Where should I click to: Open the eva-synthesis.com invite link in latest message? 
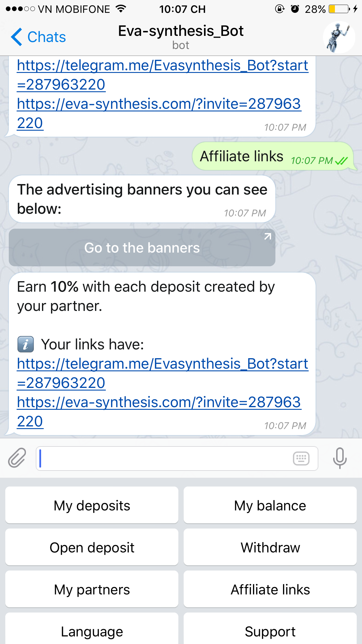[x=159, y=412]
